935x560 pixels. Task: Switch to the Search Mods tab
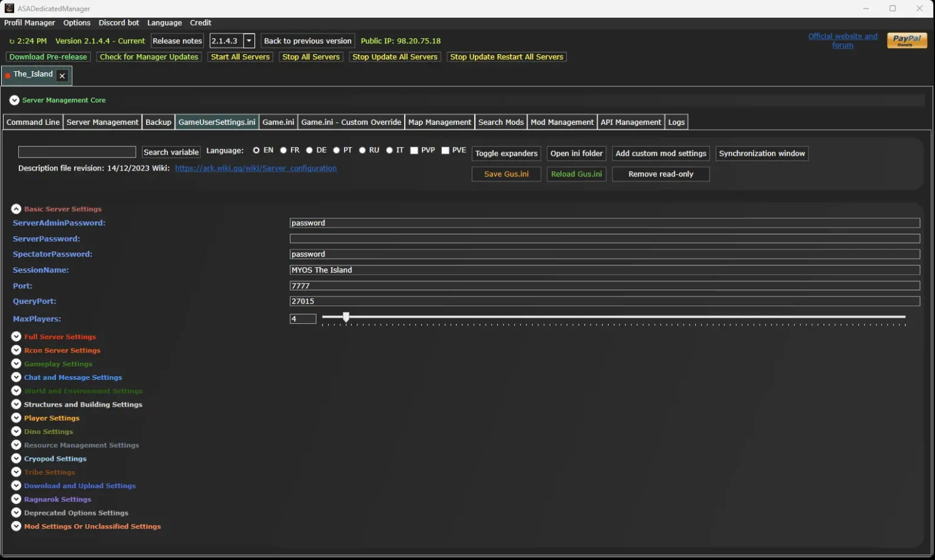point(501,122)
